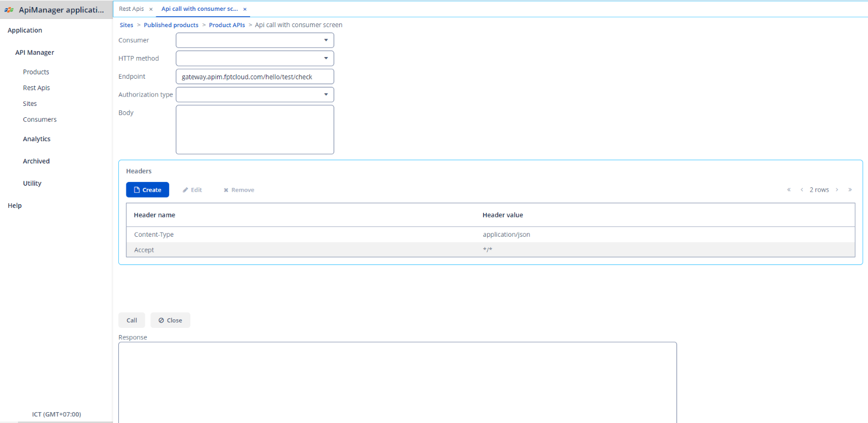Close the Rest Apis tab
The image size is (868, 423).
point(151,9)
